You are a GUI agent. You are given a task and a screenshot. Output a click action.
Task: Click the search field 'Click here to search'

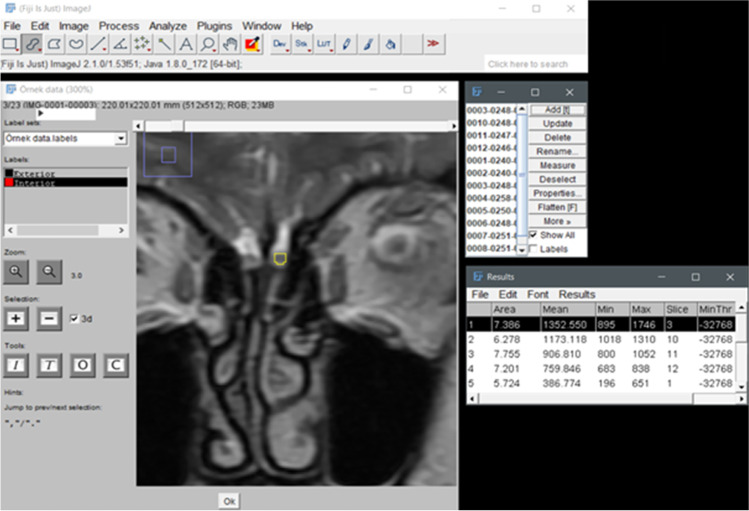[x=535, y=64]
